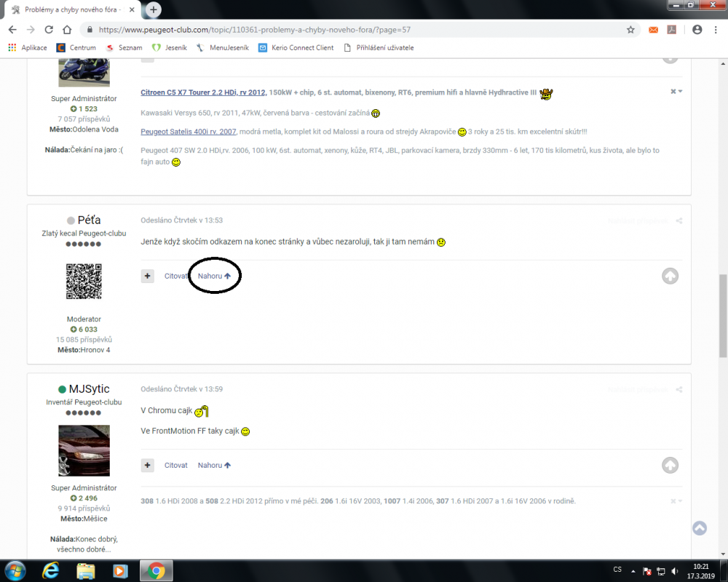Screen dimensions: 728x582
Task: Open the browser home page
Action: (67, 30)
